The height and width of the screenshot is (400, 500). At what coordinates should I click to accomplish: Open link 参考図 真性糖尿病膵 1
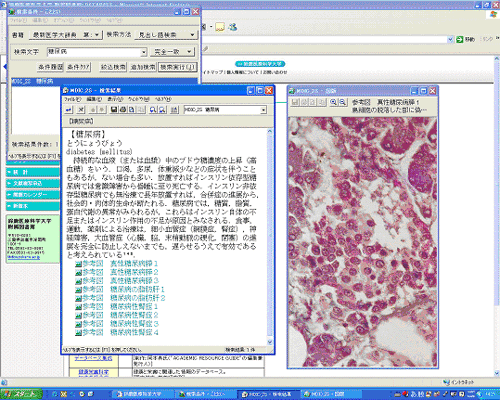[x=117, y=263]
